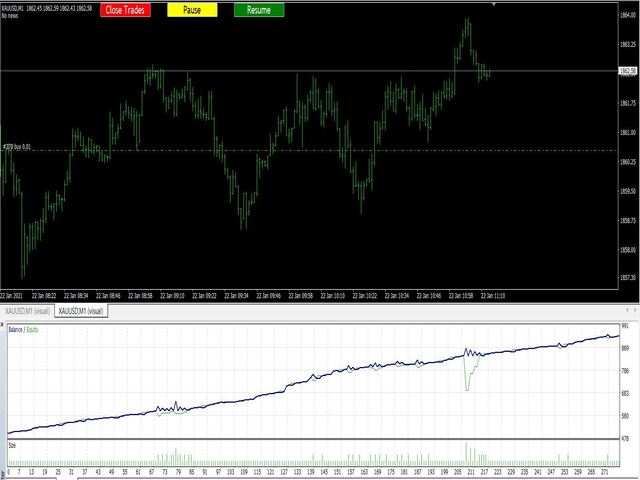Image resolution: width=640 pixels, height=480 pixels.
Task: Click the 1864.00 price axis label
Action: point(628,16)
